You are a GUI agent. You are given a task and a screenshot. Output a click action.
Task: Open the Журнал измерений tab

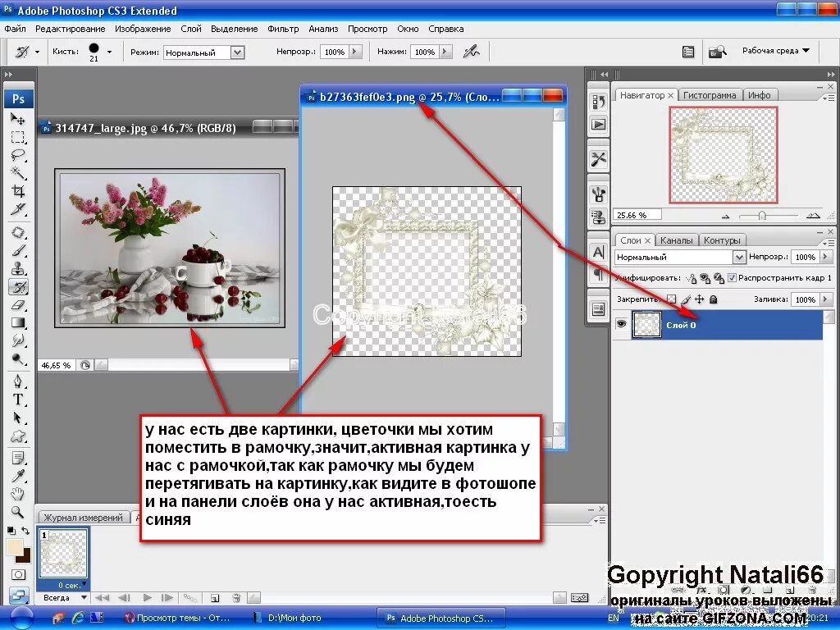coord(83,518)
